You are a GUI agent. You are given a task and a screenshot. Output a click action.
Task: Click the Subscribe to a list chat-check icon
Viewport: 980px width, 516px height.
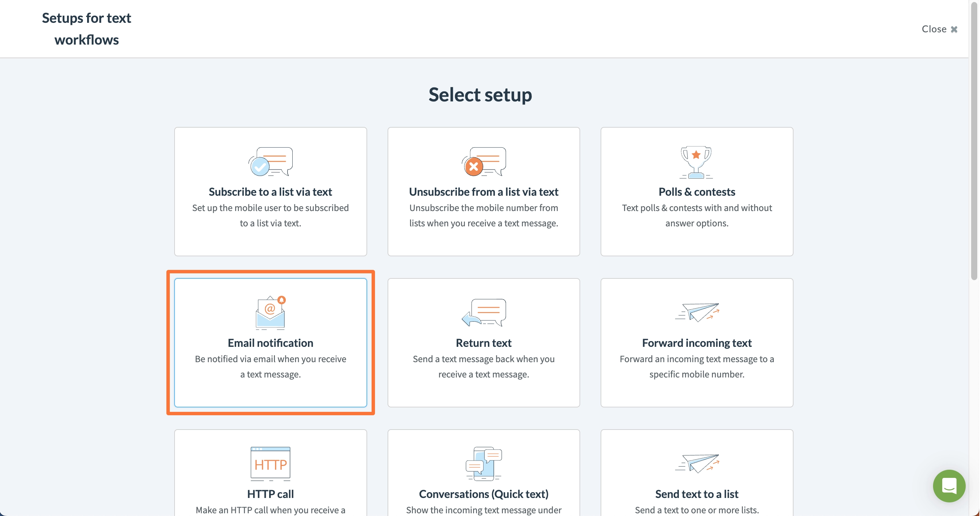click(x=271, y=162)
